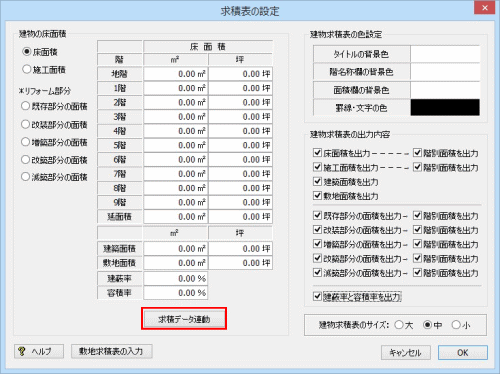500x374 pixels.
Task: Click the 2階 坪 input field
Action: pyautogui.click(x=240, y=102)
